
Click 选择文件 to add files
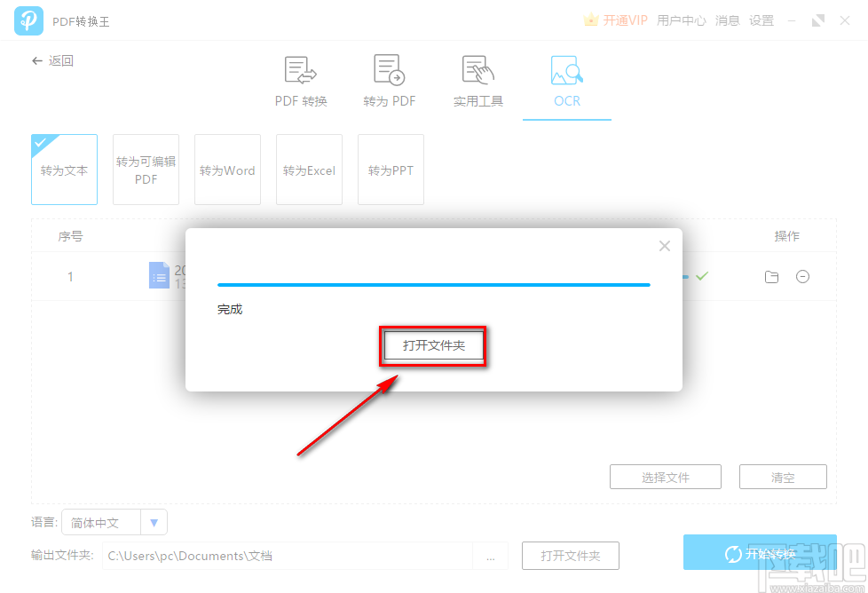665,477
